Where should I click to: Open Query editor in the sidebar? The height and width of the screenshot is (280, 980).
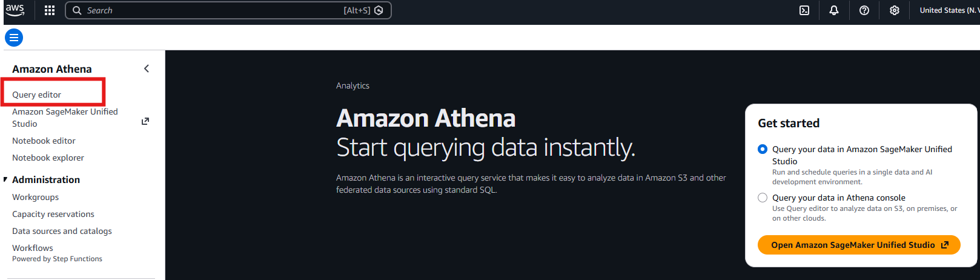click(37, 95)
